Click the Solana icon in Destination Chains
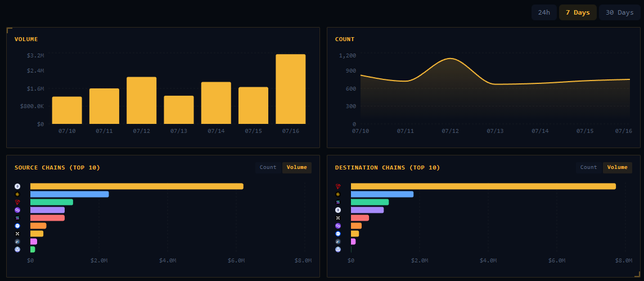Image resolution: width=644 pixels, height=281 pixels. point(338,202)
